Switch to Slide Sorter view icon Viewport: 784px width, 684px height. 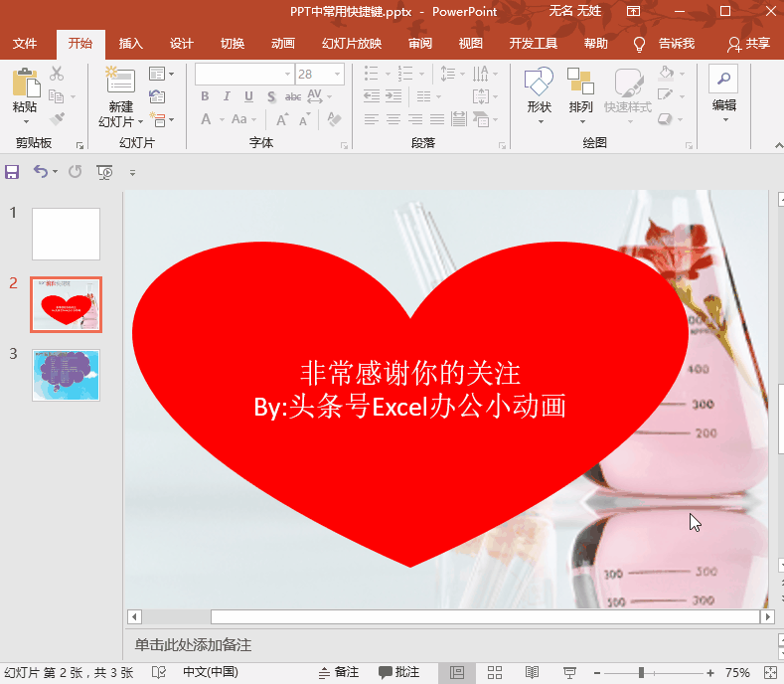(495, 672)
